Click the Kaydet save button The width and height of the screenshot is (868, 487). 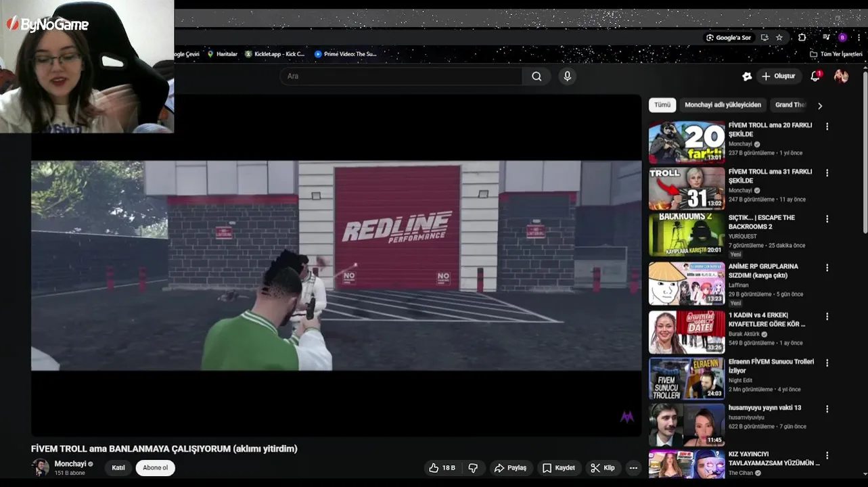pos(558,468)
